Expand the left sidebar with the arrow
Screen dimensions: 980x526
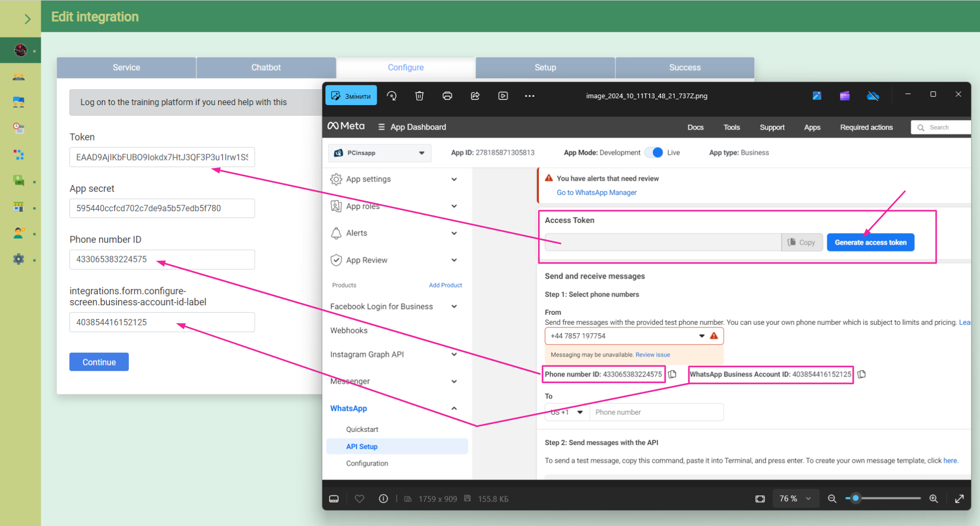(27, 19)
